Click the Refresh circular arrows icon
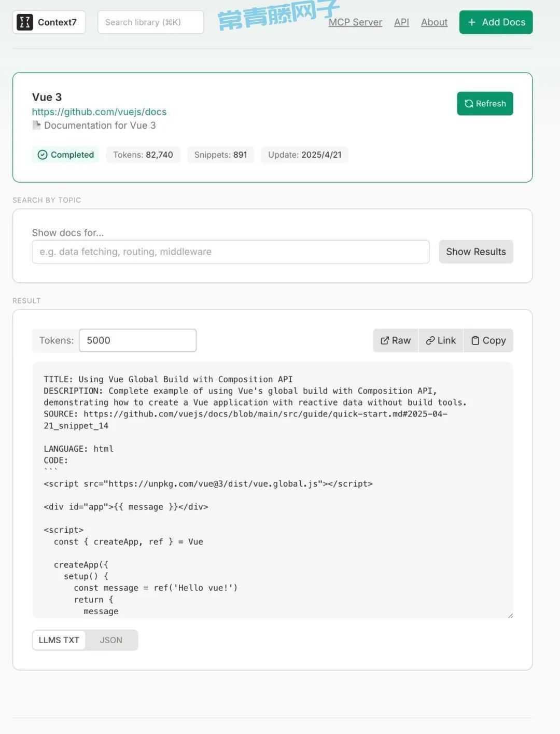560x734 pixels. [469, 104]
